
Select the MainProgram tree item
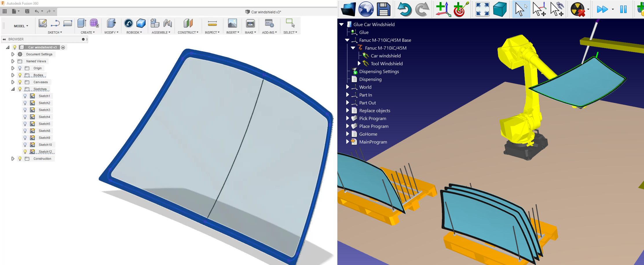pyautogui.click(x=373, y=142)
